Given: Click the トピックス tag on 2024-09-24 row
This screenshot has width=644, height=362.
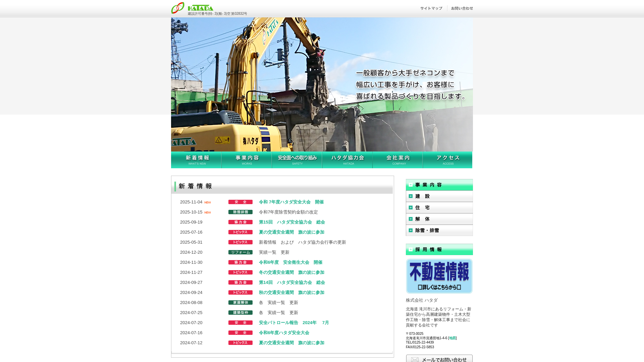Looking at the screenshot, I should coord(240,293).
